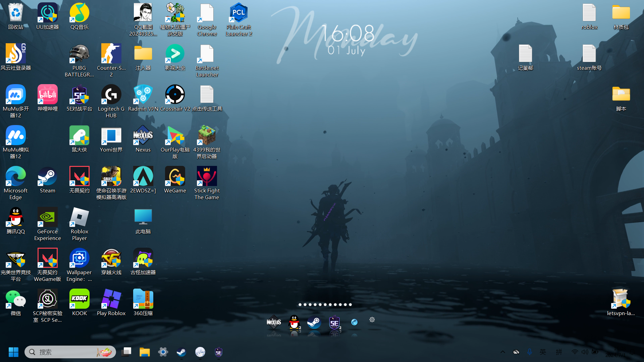The image size is (644, 362).
Task: Select the OurPlay电脑版 shortcut
Action: (x=175, y=142)
